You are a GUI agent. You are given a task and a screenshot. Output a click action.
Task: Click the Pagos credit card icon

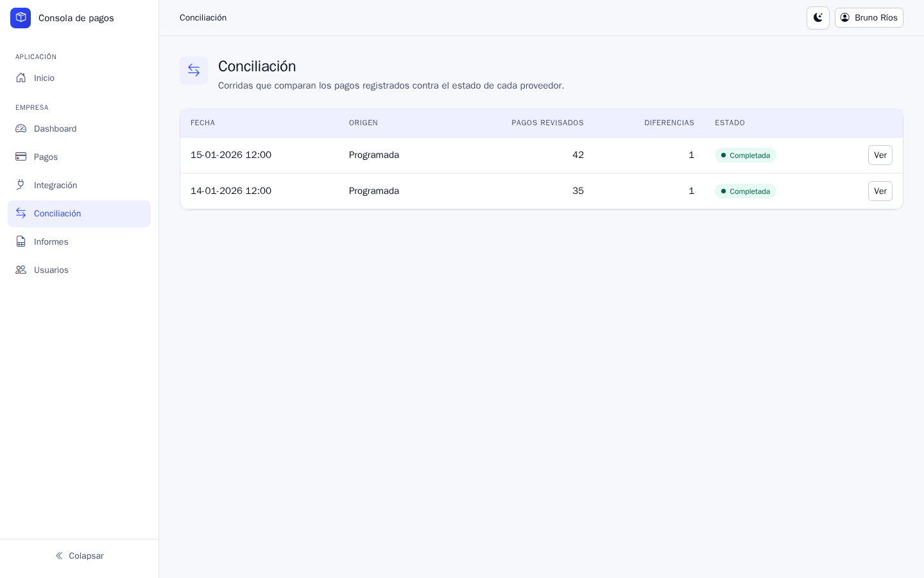(x=21, y=157)
